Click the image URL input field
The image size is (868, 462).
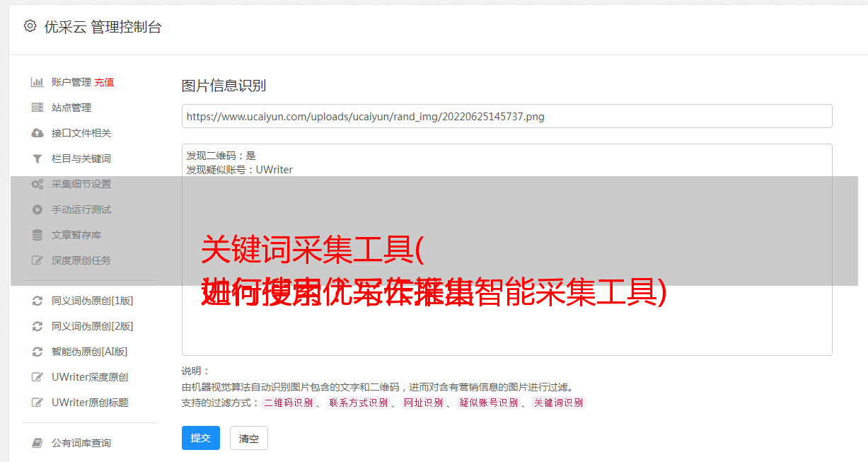coord(507,116)
